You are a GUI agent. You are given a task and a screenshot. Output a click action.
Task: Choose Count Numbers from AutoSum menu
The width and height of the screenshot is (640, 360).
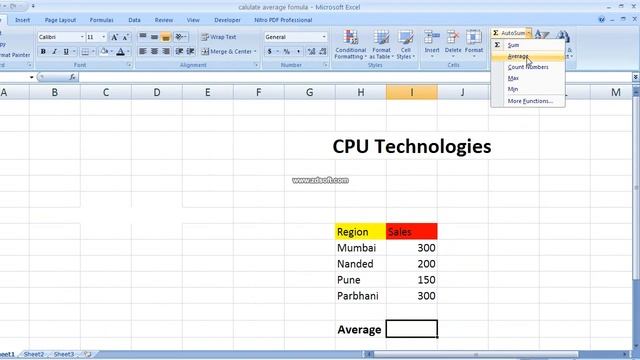528,67
